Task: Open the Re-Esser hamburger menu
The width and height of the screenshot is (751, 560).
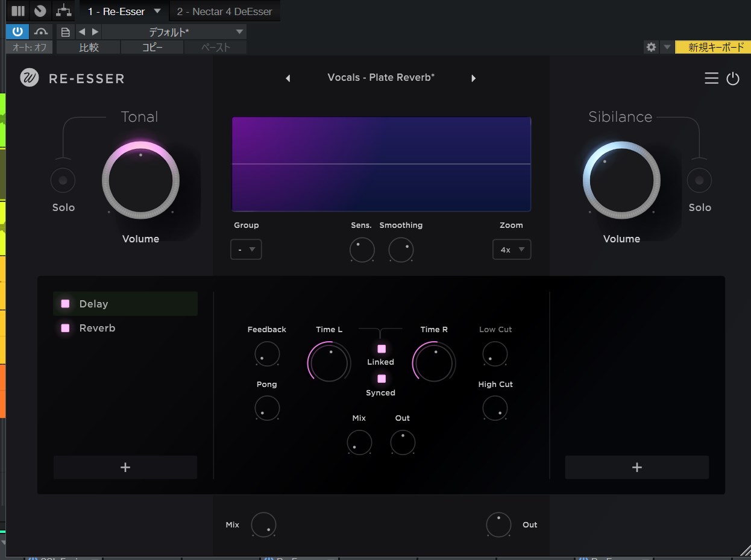Action: coord(711,78)
